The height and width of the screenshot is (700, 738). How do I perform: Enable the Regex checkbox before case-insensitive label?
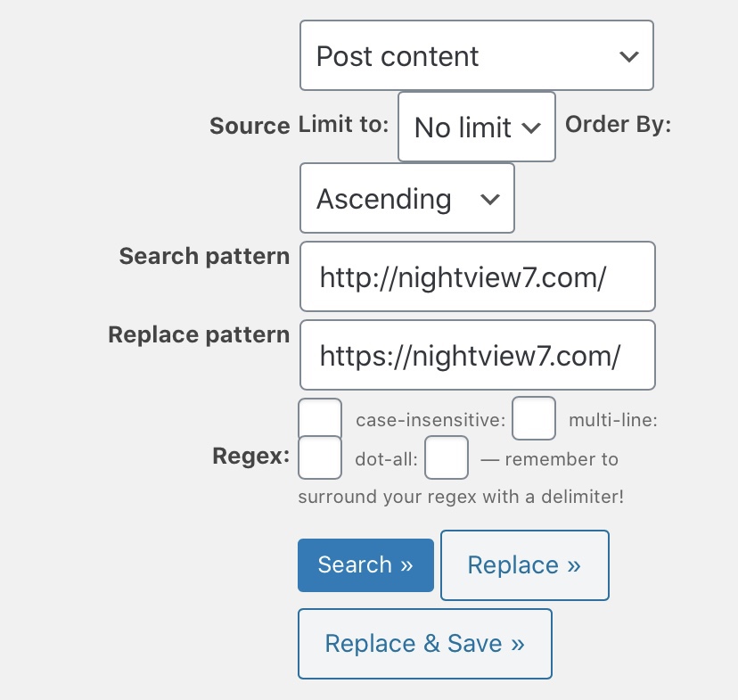pos(320,420)
